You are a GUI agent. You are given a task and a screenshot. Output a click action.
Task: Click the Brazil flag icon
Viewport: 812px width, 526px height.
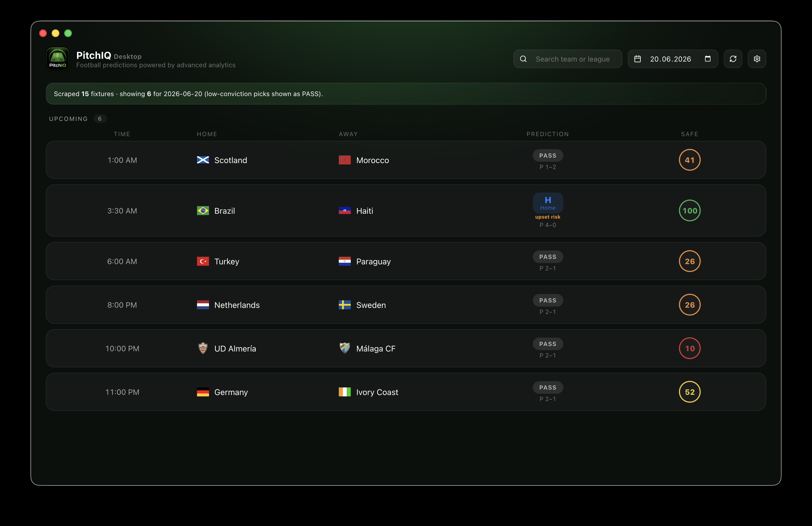tap(203, 211)
